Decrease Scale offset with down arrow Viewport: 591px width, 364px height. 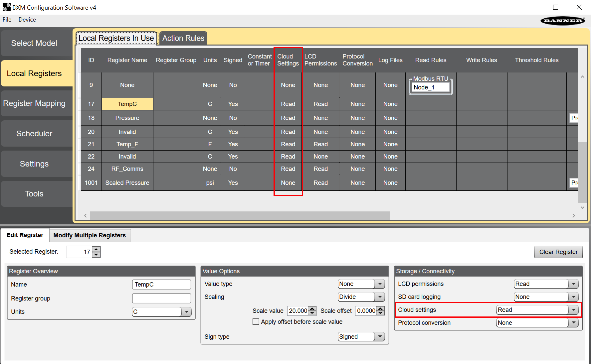[381, 313]
